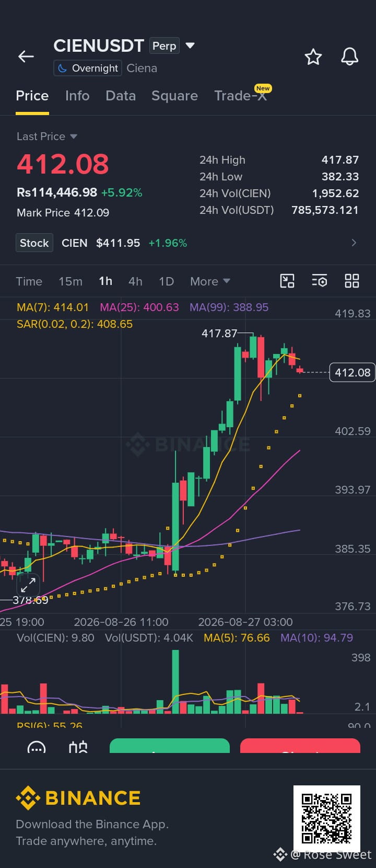This screenshot has width=376, height=868.
Task: Open the chat bubble icon at bottom
Action: [x=36, y=747]
